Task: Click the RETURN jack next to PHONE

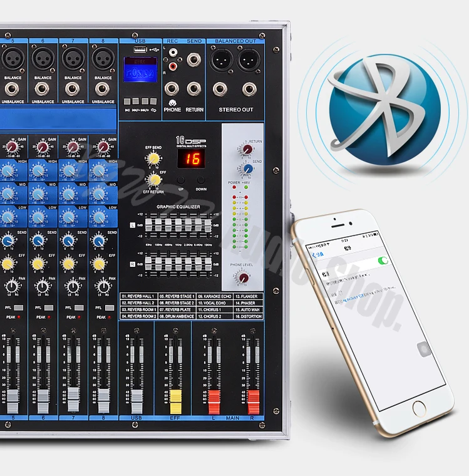Action: (x=194, y=89)
